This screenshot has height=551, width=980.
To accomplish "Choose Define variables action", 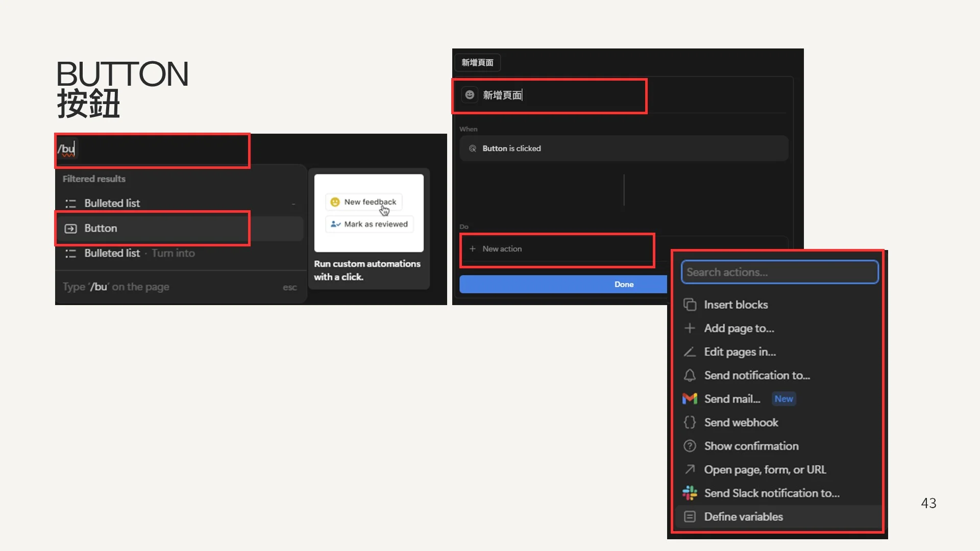I will point(743,517).
